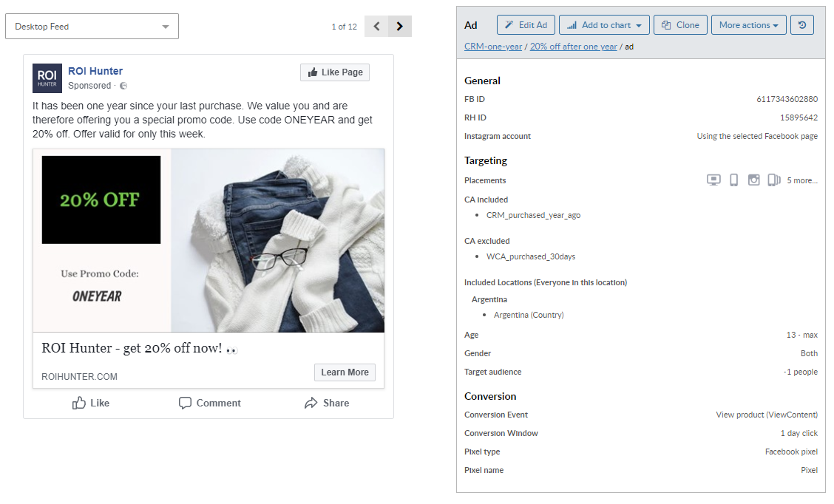Click the mobile placement icon
Screen dimensions: 834x504
tap(734, 180)
